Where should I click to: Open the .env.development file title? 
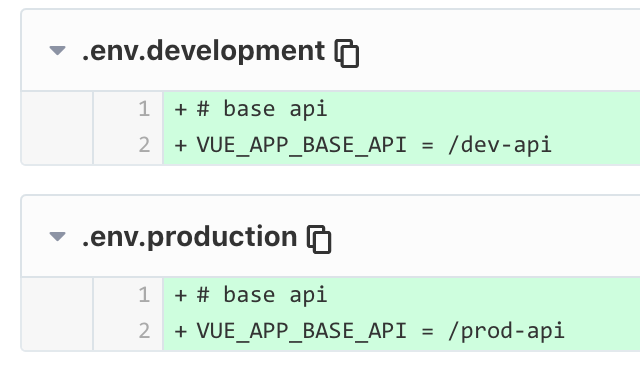pos(203,51)
